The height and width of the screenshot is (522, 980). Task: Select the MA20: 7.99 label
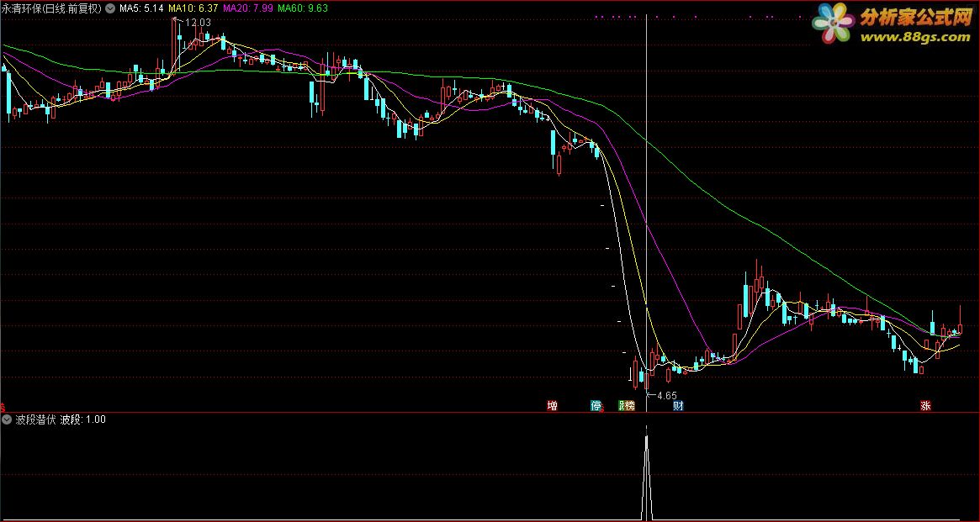[x=247, y=8]
